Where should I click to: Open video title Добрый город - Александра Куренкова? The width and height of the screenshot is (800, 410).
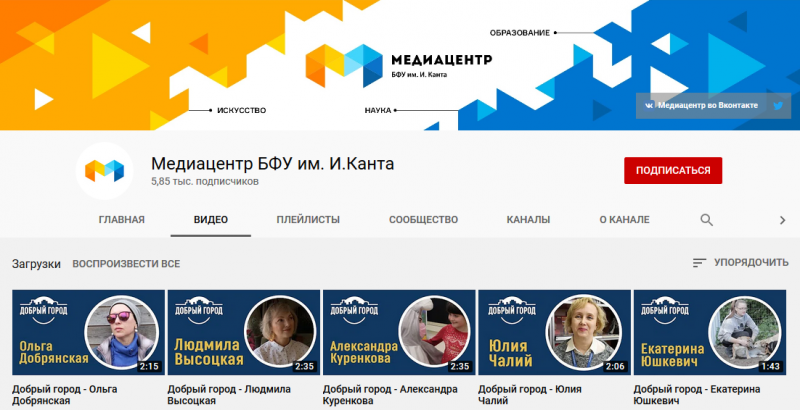pos(390,395)
